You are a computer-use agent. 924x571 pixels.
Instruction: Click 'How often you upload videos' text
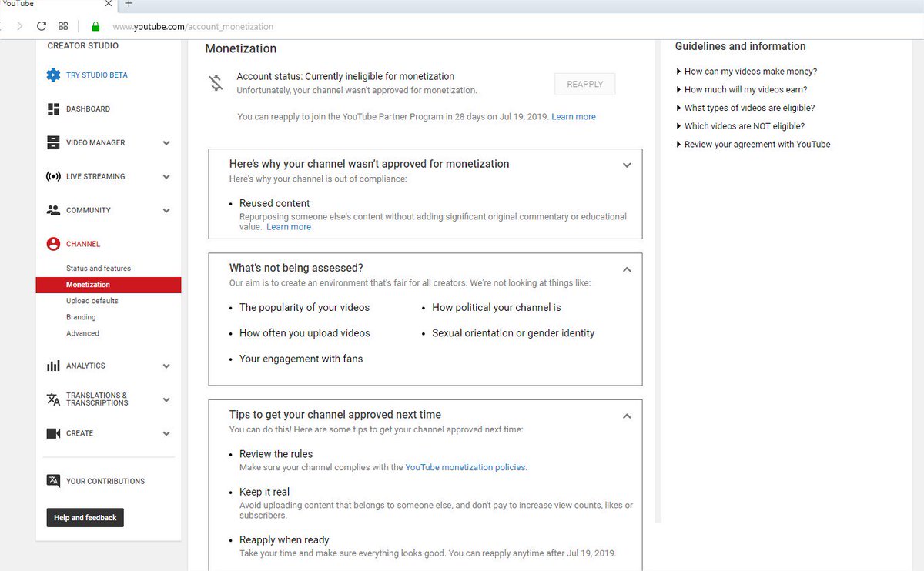[x=305, y=333]
